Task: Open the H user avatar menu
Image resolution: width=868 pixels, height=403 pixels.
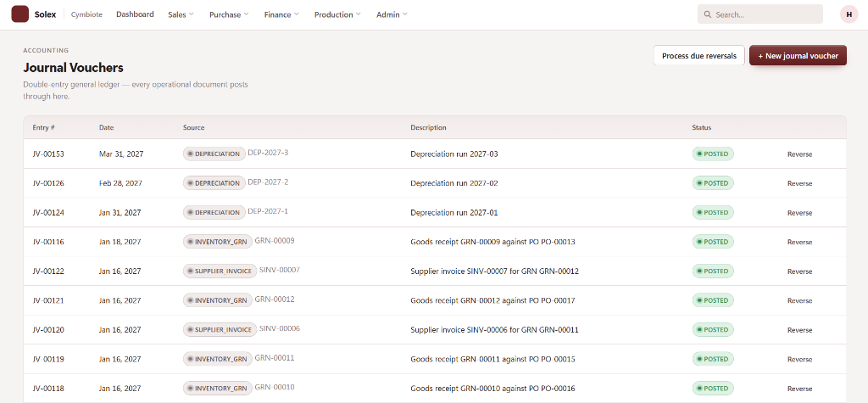Action: pyautogui.click(x=849, y=14)
